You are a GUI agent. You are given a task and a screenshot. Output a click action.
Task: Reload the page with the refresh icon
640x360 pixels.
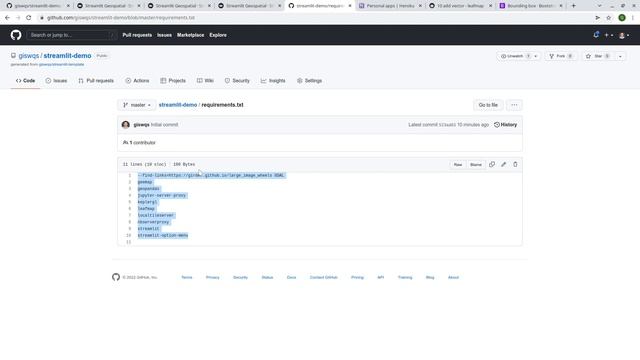pyautogui.click(x=29, y=18)
